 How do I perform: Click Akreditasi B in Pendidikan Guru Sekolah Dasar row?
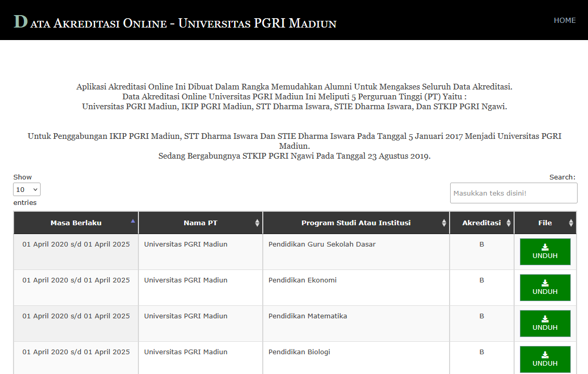pyautogui.click(x=482, y=244)
